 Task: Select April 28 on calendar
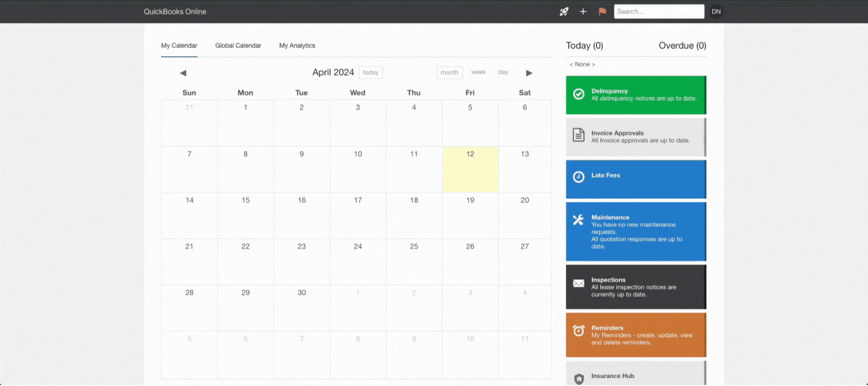pyautogui.click(x=189, y=308)
